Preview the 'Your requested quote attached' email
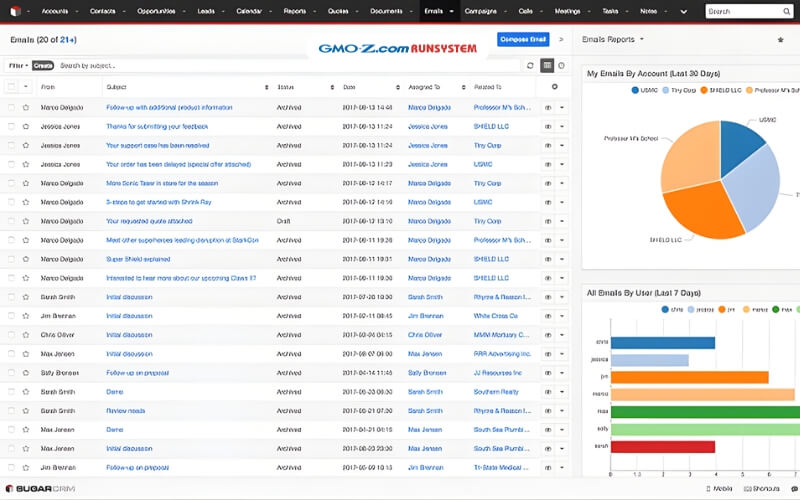Screen dimensions: 800x500 (548, 221)
